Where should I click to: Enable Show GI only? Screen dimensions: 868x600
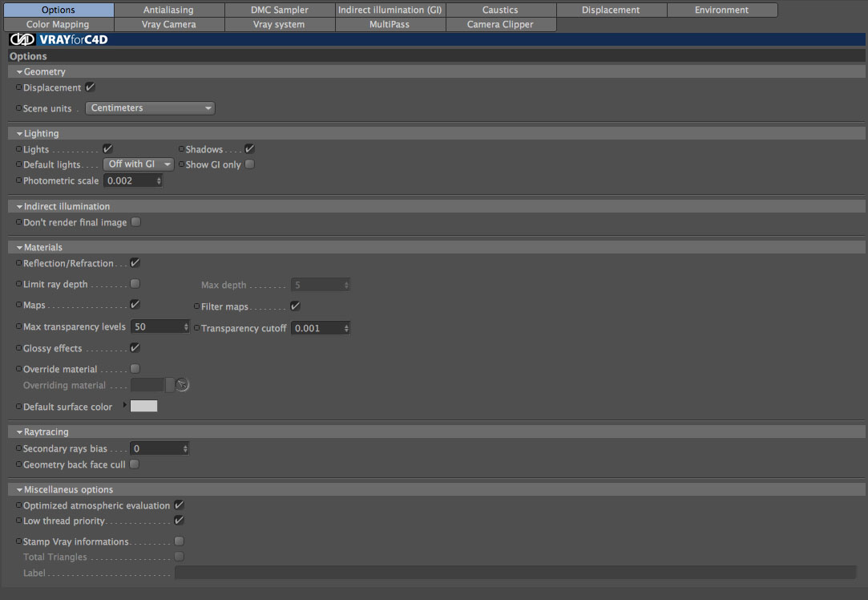click(250, 164)
